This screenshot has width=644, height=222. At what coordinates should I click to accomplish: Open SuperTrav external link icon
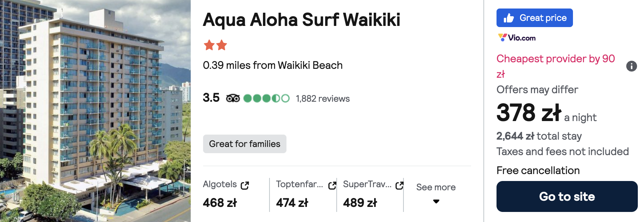(x=400, y=186)
